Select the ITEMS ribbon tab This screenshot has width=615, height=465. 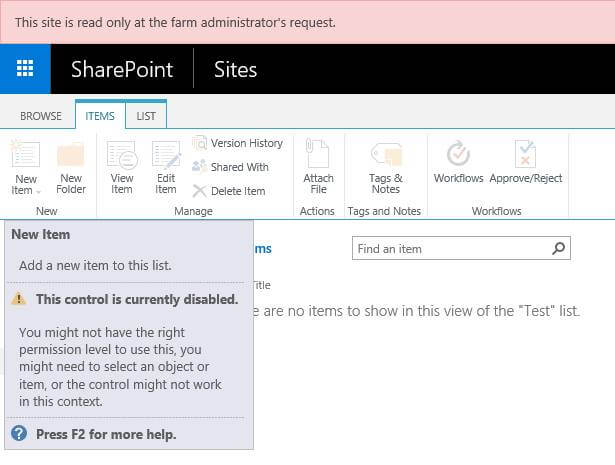tap(99, 116)
